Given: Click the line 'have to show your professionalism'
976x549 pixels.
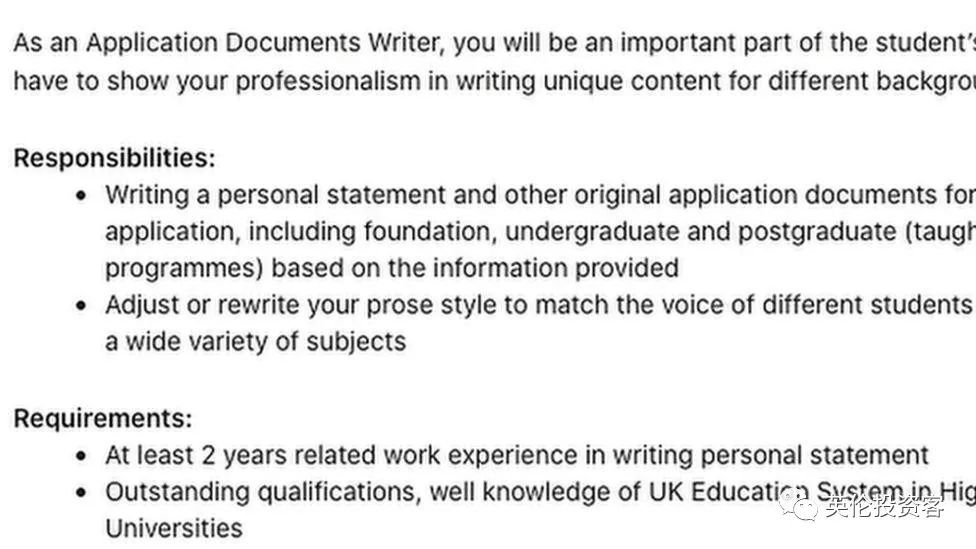Looking at the screenshot, I should tap(495, 82).
